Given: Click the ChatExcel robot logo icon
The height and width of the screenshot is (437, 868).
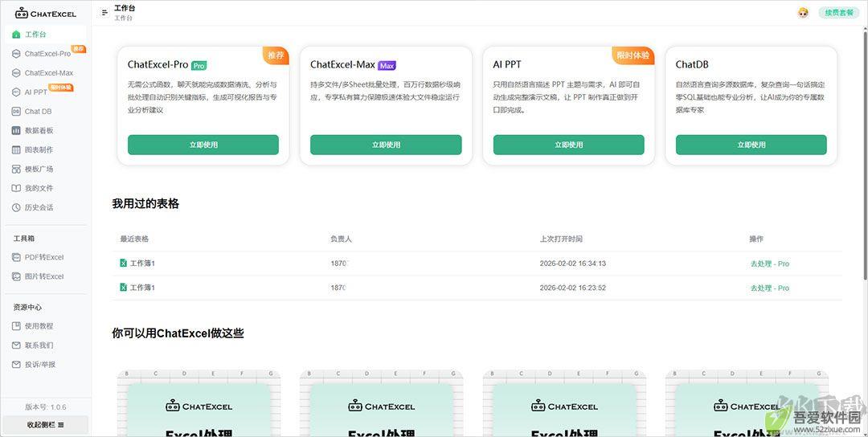Looking at the screenshot, I should tap(22, 13).
